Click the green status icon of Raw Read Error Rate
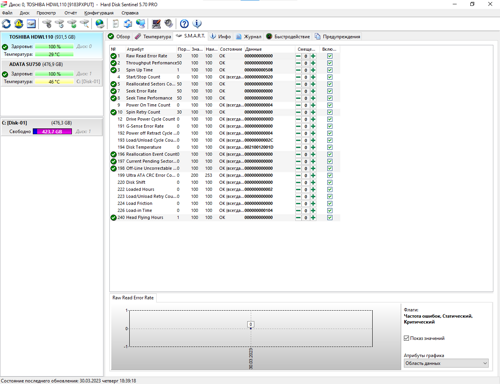500x384 pixels. coord(113,56)
